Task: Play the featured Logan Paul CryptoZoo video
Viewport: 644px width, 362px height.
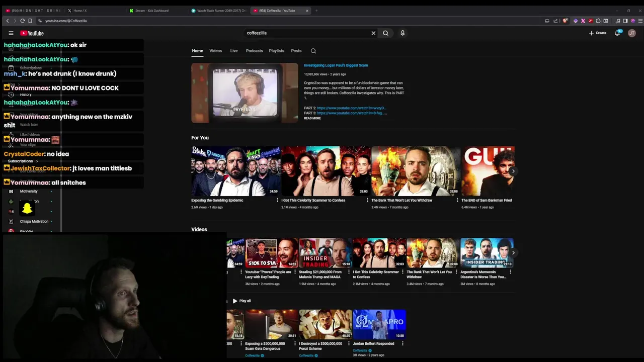Action: [x=245, y=93]
